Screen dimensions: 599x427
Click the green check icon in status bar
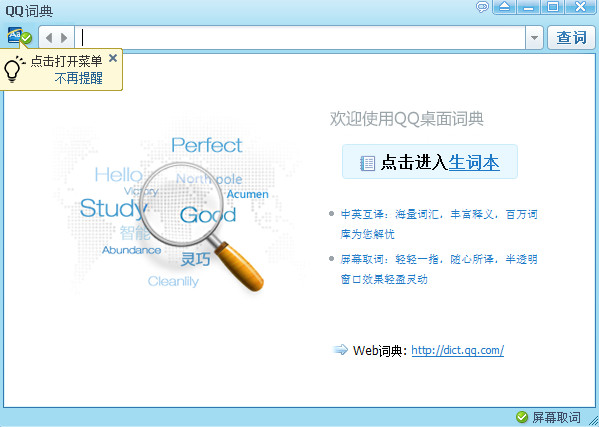click(x=522, y=417)
